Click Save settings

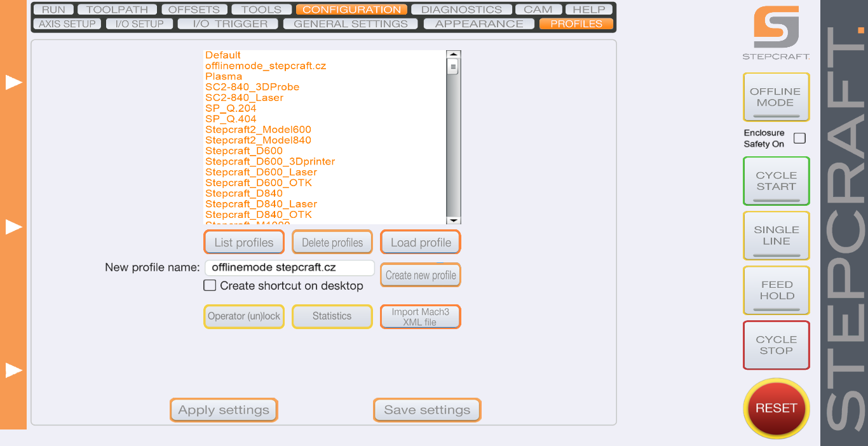[427, 410]
